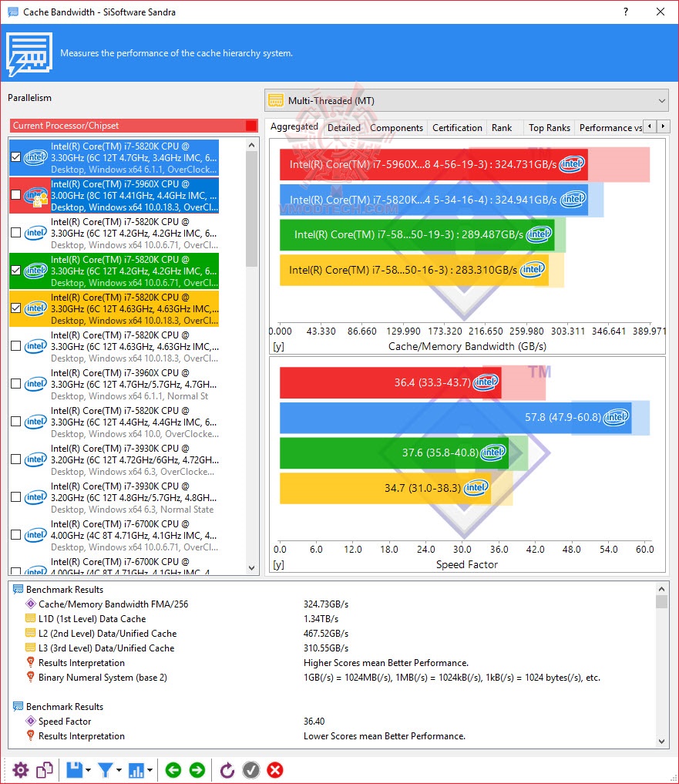Open the Multi-Threaded (MT) parallelism dropdown
This screenshot has width=679, height=784.
coord(466,101)
